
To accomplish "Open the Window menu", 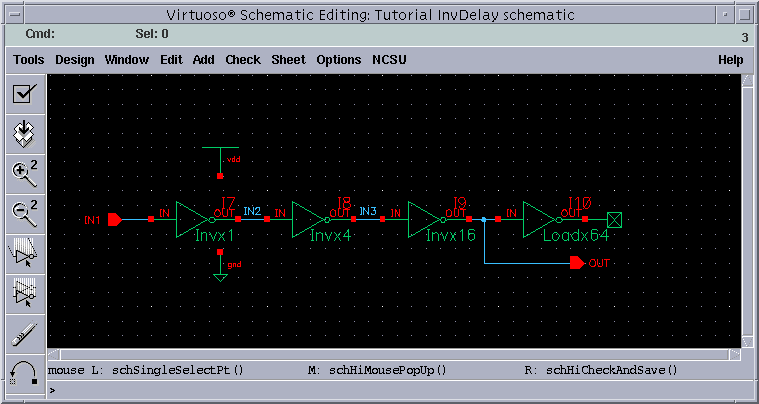I will pos(126,60).
